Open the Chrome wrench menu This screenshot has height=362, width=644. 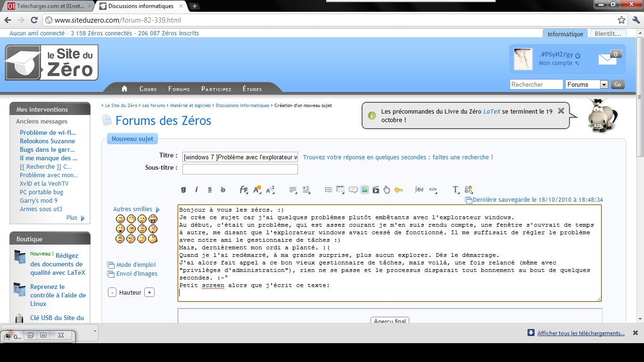click(x=636, y=20)
